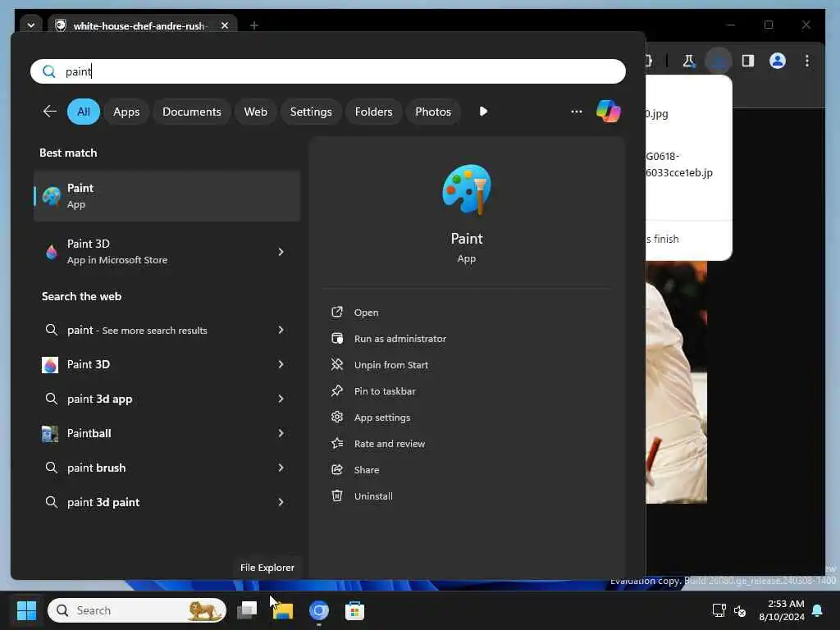Open the more options ellipsis in search filters

pyautogui.click(x=577, y=112)
